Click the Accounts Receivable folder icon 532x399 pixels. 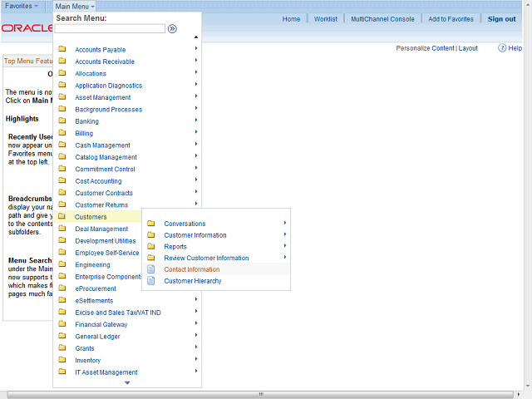(62, 61)
